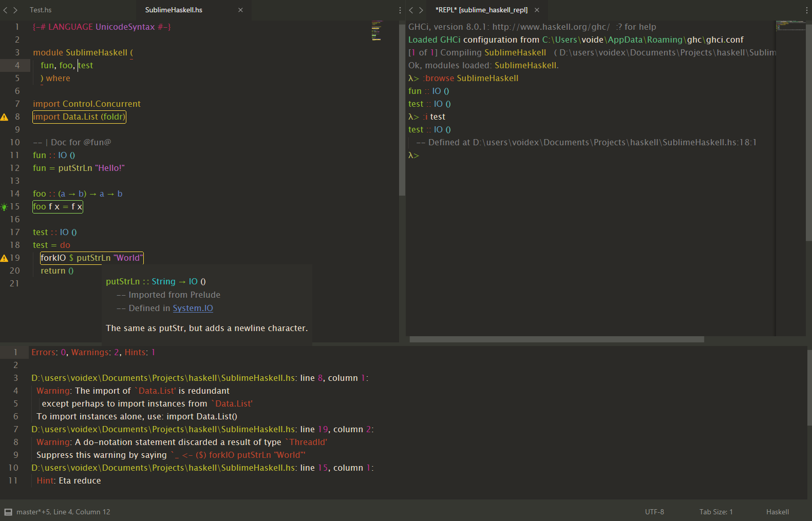Click highlighted 'import Data.List (foldr)' line
Viewport: 812px width, 521px height.
79,117
